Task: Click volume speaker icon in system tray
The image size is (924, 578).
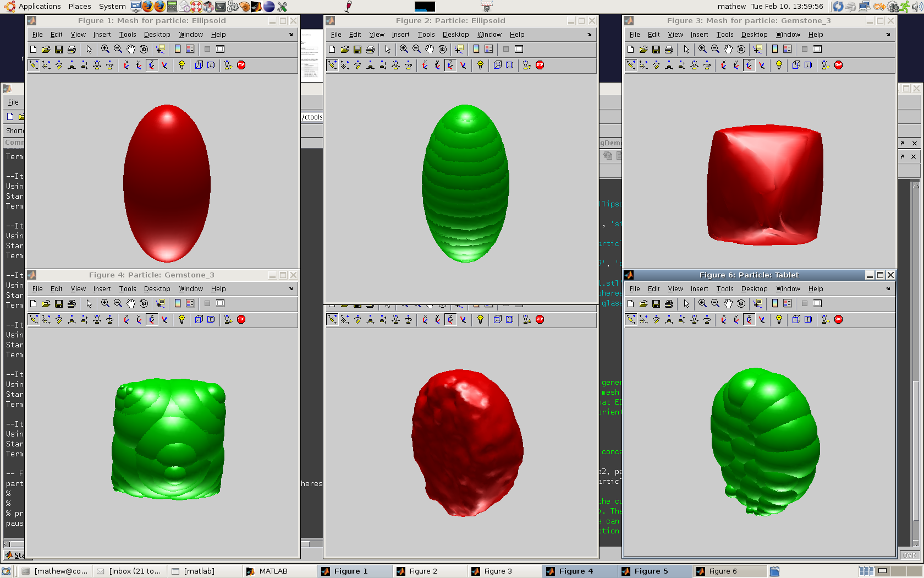Action: coord(917,7)
